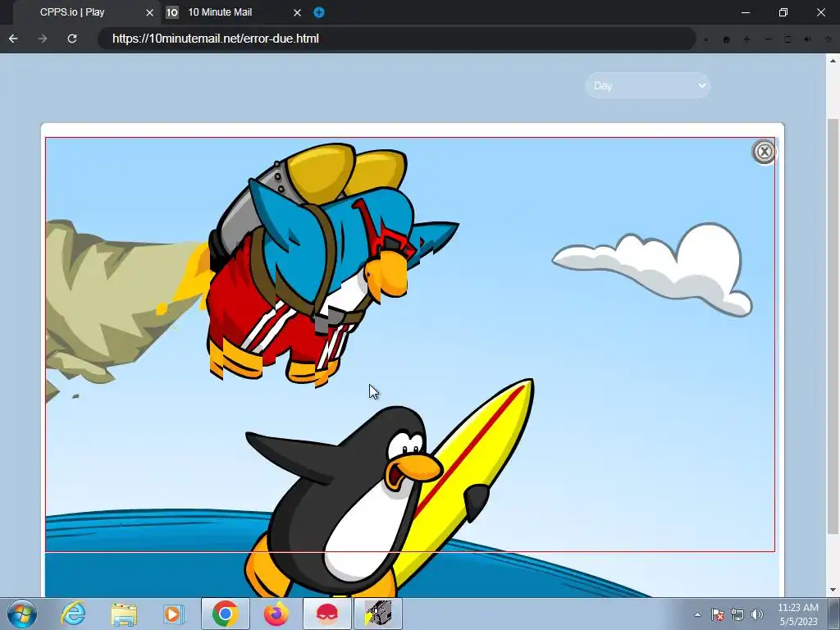Switch to Google Chrome in taskbar
Image resolution: width=840 pixels, height=630 pixels.
225,614
